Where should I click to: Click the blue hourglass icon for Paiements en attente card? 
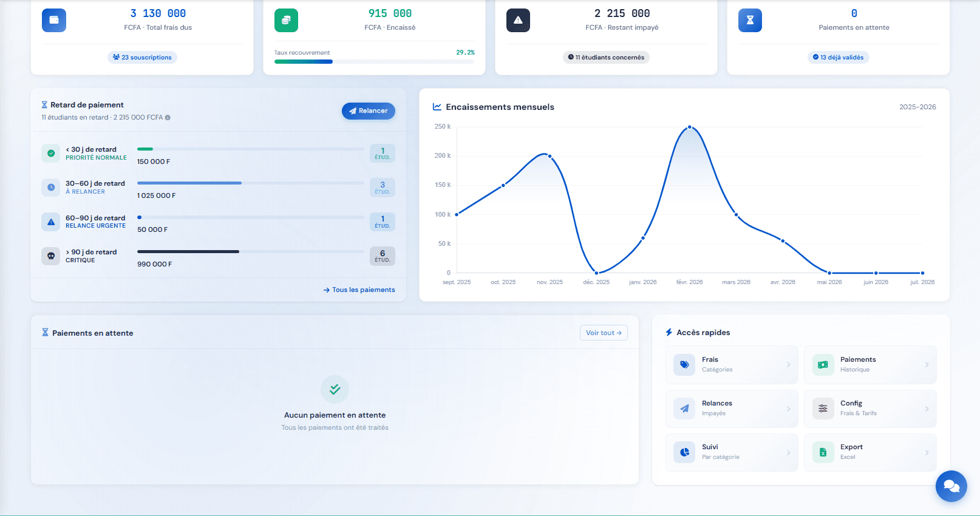[x=750, y=20]
